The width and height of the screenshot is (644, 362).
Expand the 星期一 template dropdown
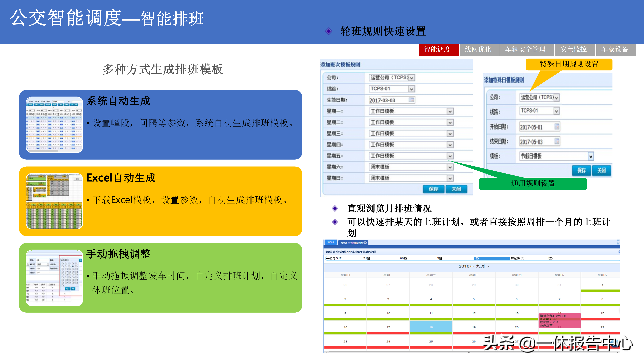pos(450,111)
